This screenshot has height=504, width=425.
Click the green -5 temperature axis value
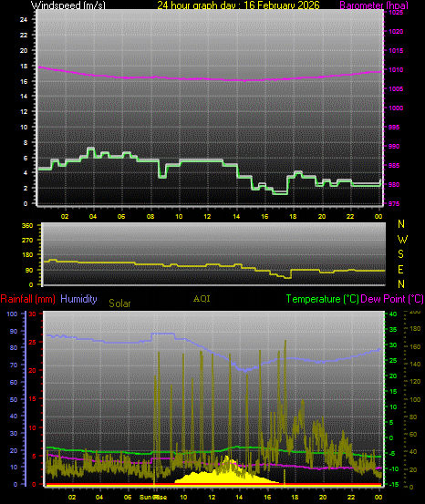[x=393, y=454]
